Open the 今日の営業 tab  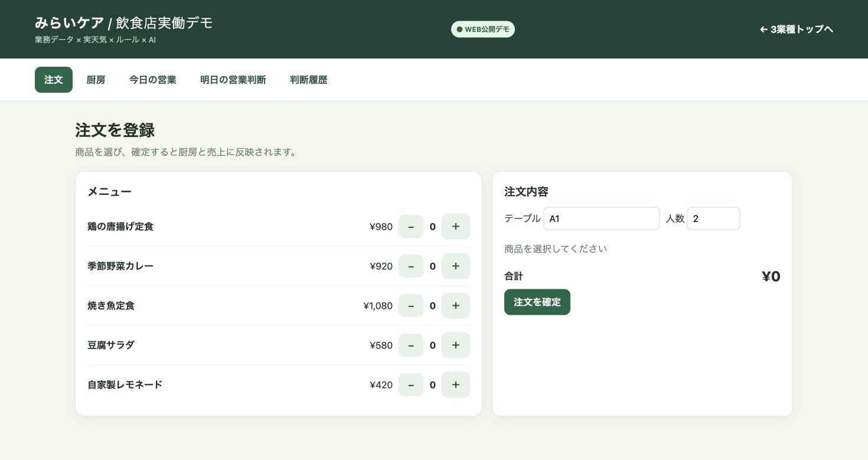point(153,80)
